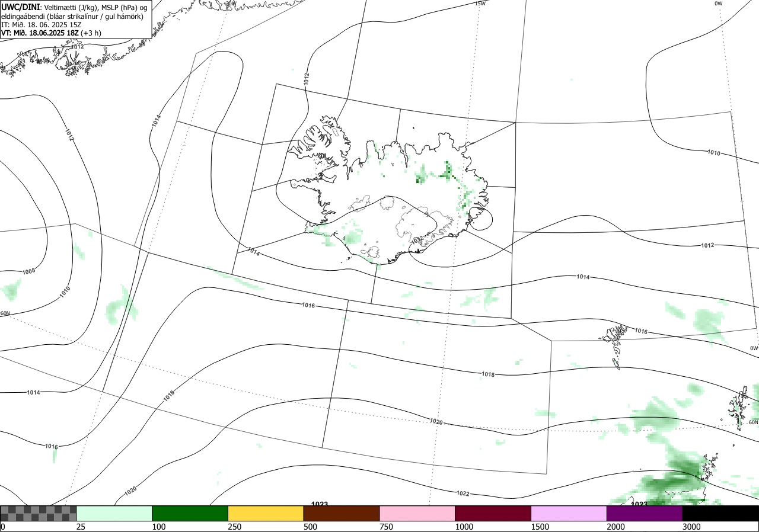Click the gray checkered 0–25 legend swatch

39,513
